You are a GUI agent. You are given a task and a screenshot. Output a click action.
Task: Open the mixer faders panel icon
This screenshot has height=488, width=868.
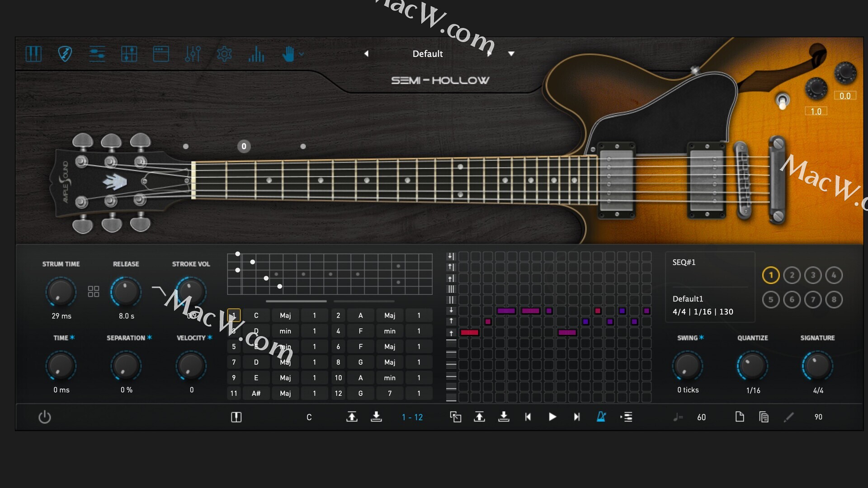click(x=193, y=54)
